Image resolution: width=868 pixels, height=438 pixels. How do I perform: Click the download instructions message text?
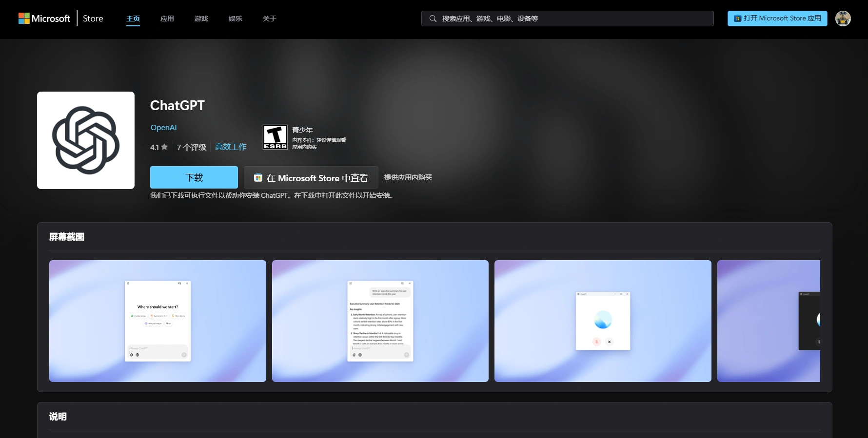pos(272,195)
